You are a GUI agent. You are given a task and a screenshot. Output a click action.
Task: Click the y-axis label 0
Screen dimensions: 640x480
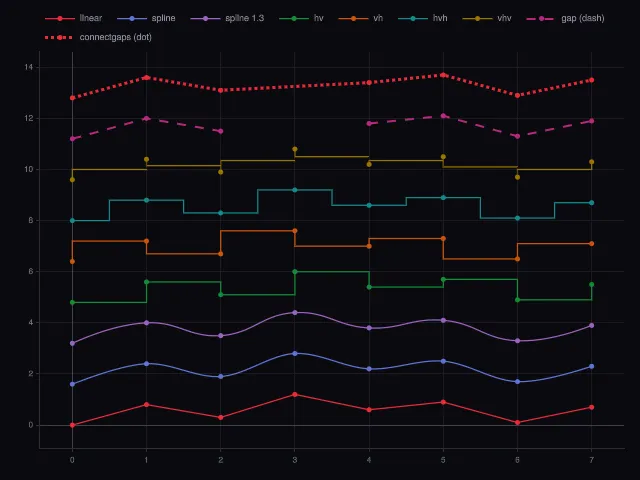click(x=30, y=425)
